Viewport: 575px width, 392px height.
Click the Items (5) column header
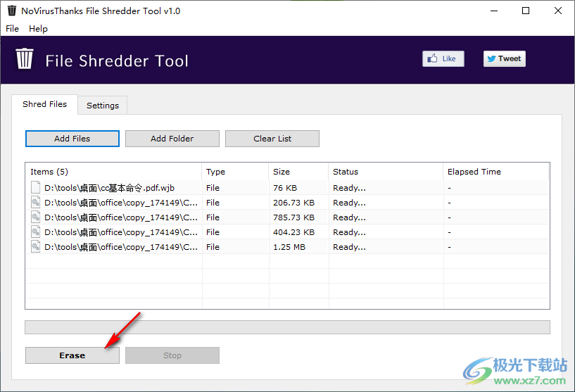pos(114,172)
